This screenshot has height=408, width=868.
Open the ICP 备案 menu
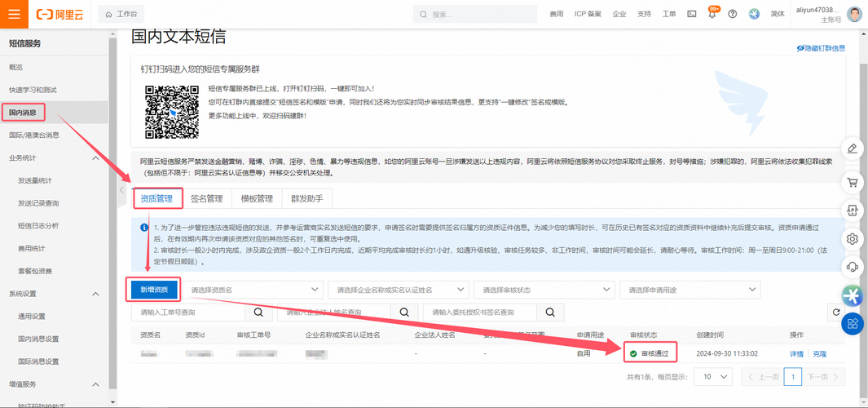(x=588, y=15)
